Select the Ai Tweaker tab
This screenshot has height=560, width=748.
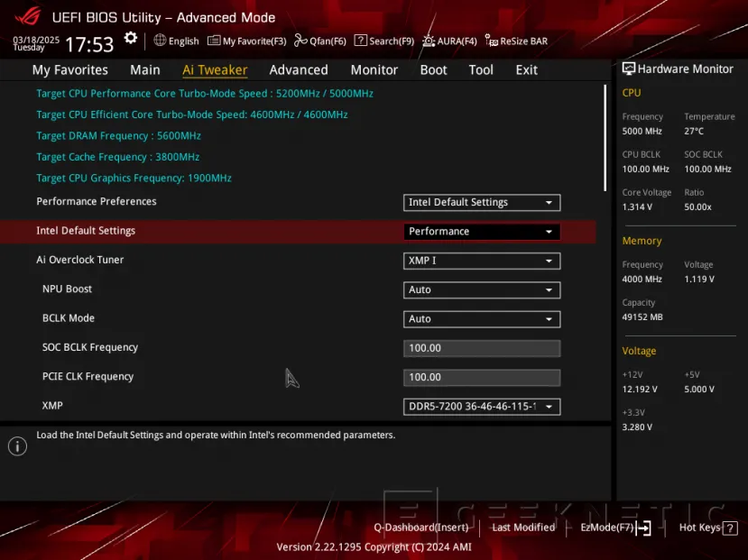215,70
